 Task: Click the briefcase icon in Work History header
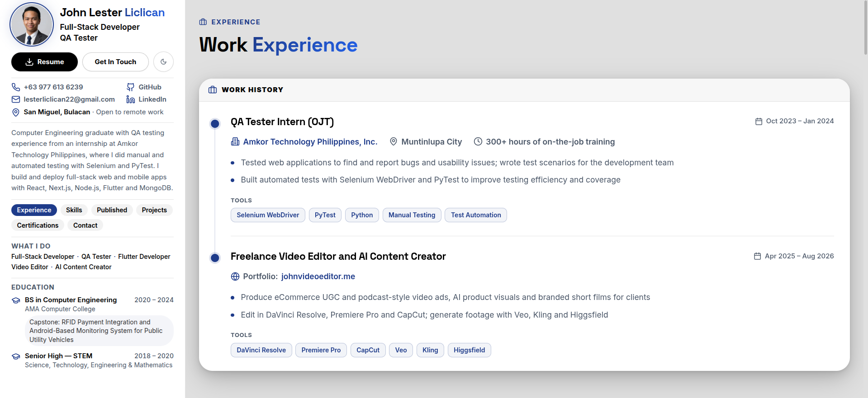click(x=213, y=90)
